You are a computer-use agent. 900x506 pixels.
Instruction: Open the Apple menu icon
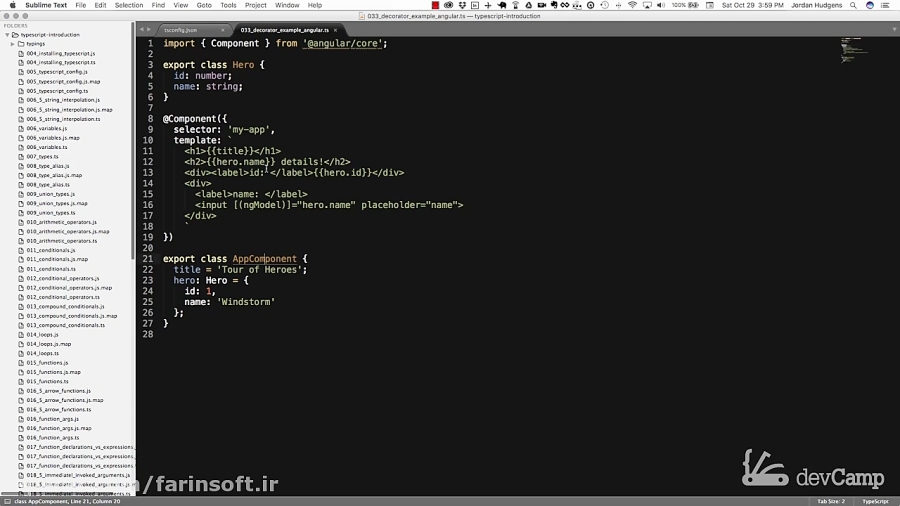pos(13,5)
